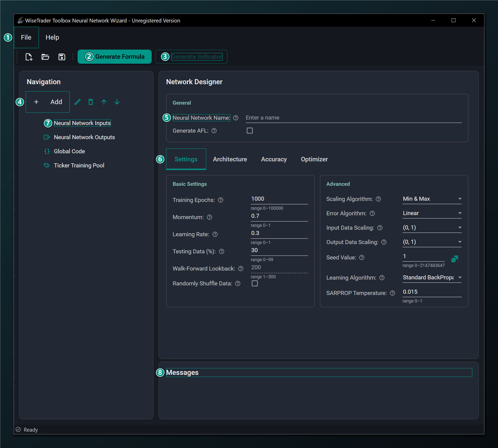
Task: Switch to the Optimizer tab
Action: [314, 159]
